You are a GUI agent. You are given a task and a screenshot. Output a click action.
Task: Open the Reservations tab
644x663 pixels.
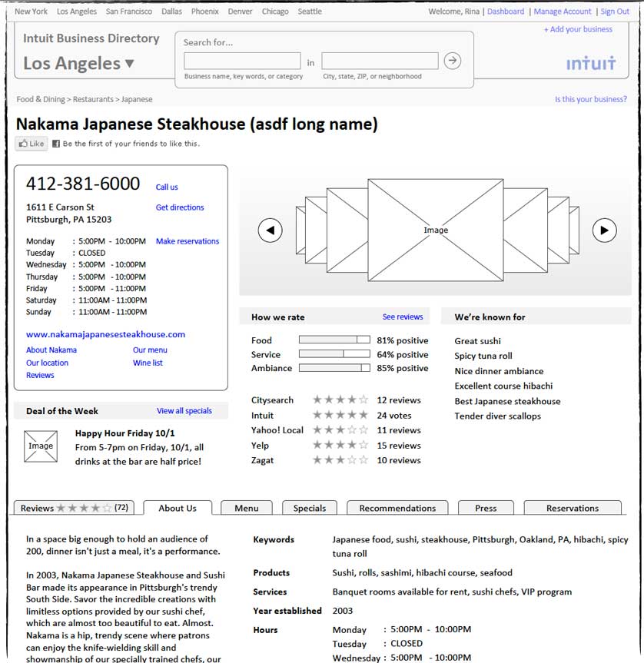point(573,508)
